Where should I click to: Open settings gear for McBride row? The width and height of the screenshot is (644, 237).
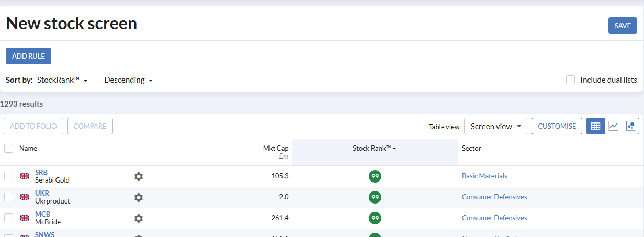tap(138, 218)
